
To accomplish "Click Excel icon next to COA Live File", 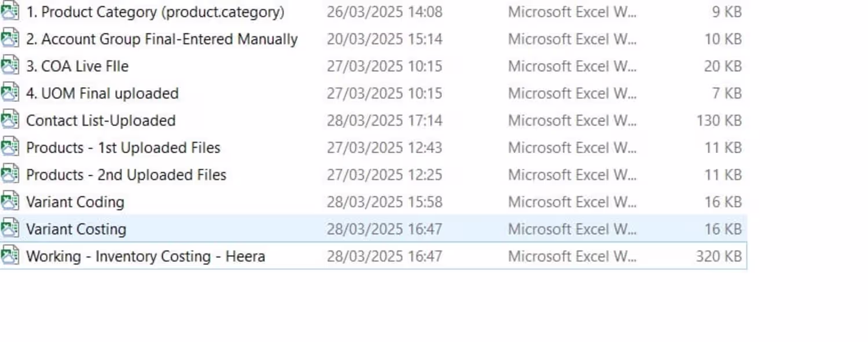I will [x=10, y=66].
